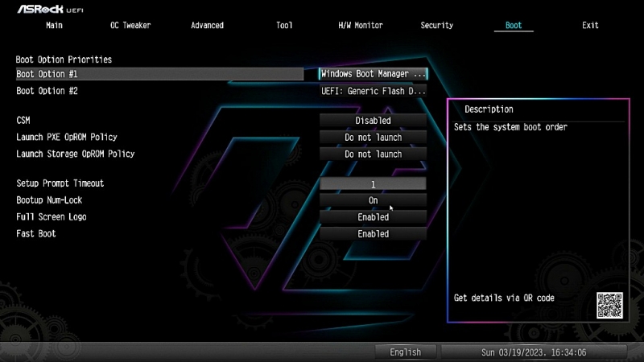Viewport: 644px width, 362px height.
Task: Open Launch Storage OpROM Policy value
Action: coord(373,154)
